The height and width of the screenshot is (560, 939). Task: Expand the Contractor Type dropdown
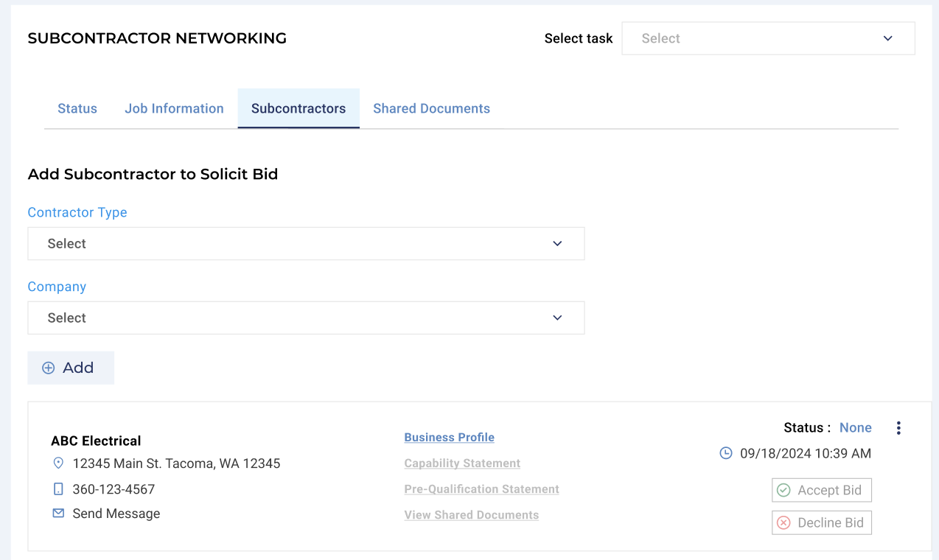click(x=306, y=243)
